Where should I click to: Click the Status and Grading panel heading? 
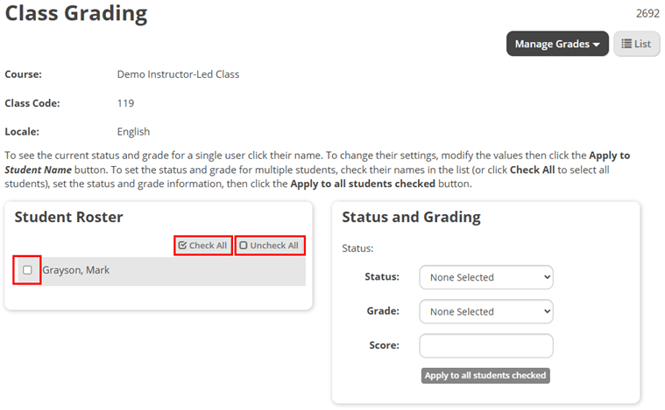pos(411,217)
